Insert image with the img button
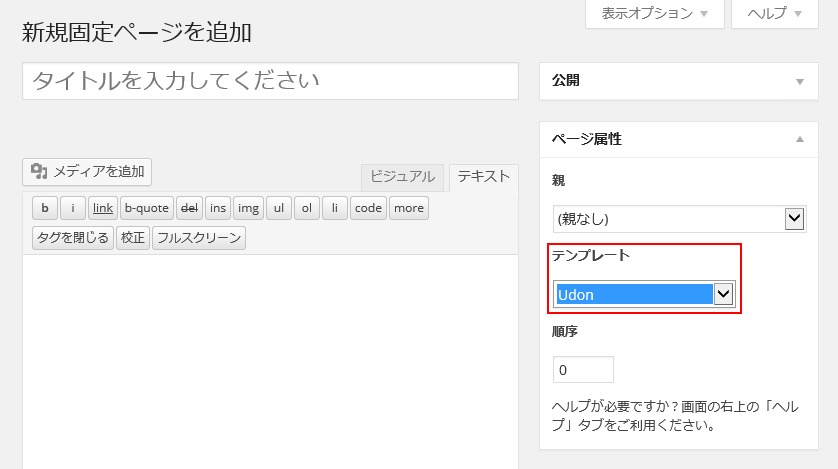Viewport: 838px width, 469px height. tap(249, 208)
